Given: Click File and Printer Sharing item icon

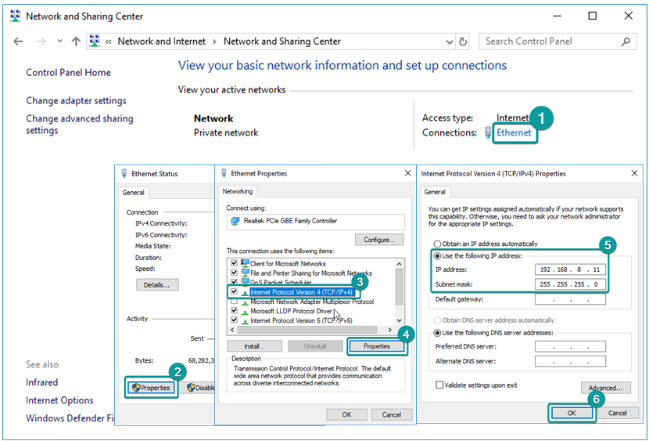Looking at the screenshot, I should [245, 273].
